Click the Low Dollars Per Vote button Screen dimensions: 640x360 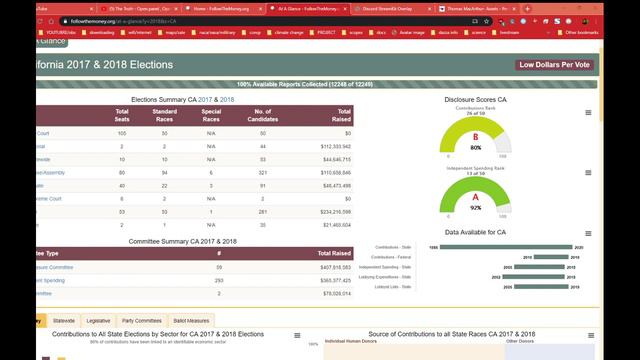click(x=554, y=64)
